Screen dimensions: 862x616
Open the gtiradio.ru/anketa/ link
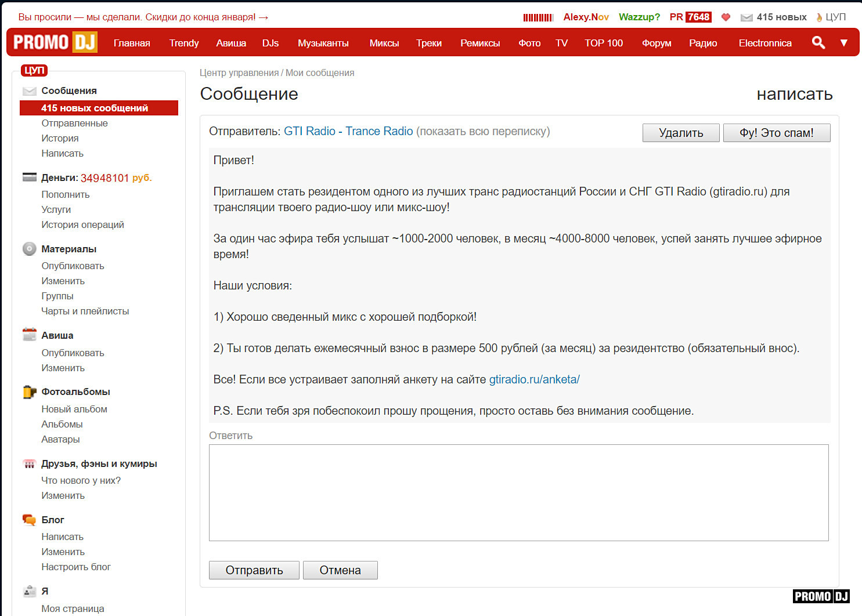click(x=534, y=379)
